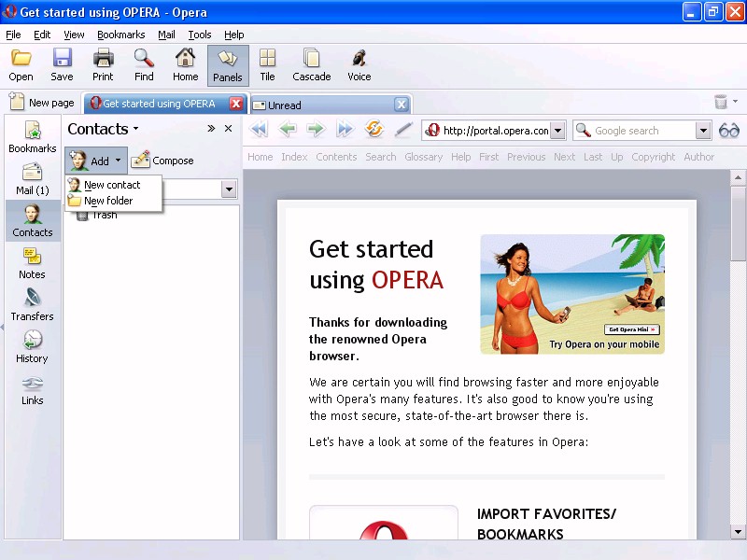Image resolution: width=747 pixels, height=560 pixels.
Task: Expand the Contacts panel title dropdown
Action: (x=135, y=129)
